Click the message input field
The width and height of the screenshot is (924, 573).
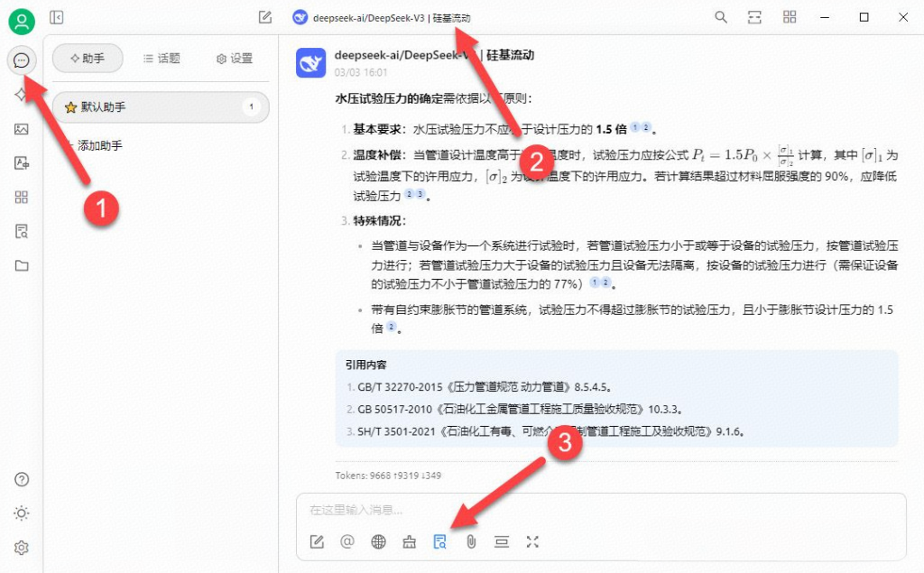tap(601, 510)
